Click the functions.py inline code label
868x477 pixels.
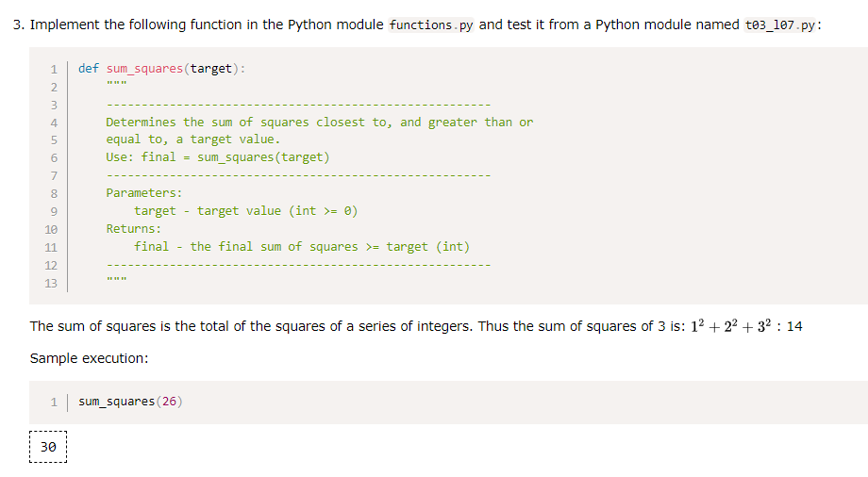pos(430,25)
